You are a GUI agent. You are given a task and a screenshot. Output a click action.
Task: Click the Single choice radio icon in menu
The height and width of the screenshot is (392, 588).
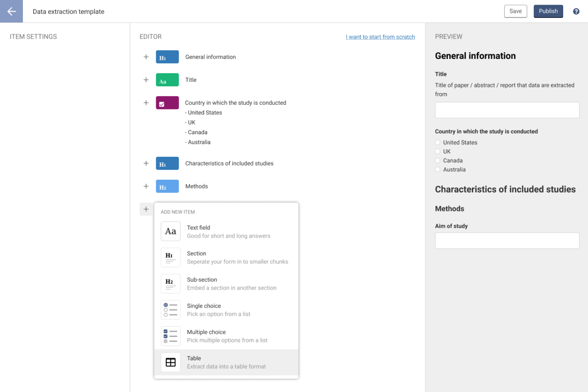coord(170,310)
